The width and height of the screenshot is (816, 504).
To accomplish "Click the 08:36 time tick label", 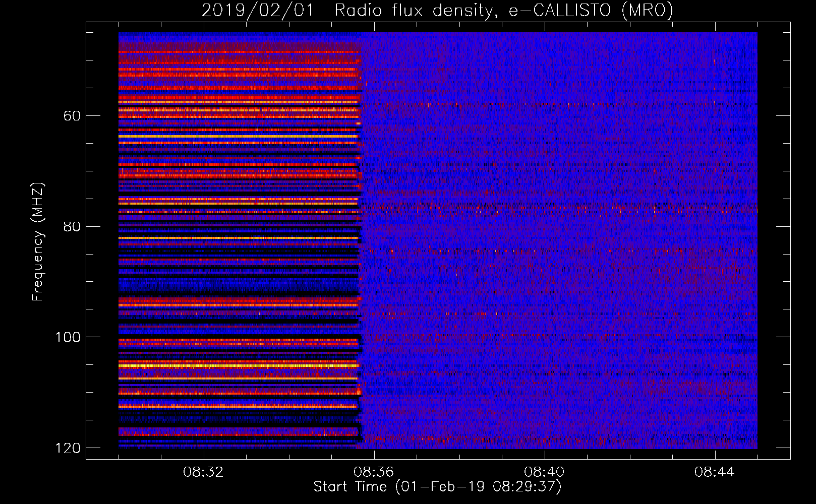I will coord(374,472).
